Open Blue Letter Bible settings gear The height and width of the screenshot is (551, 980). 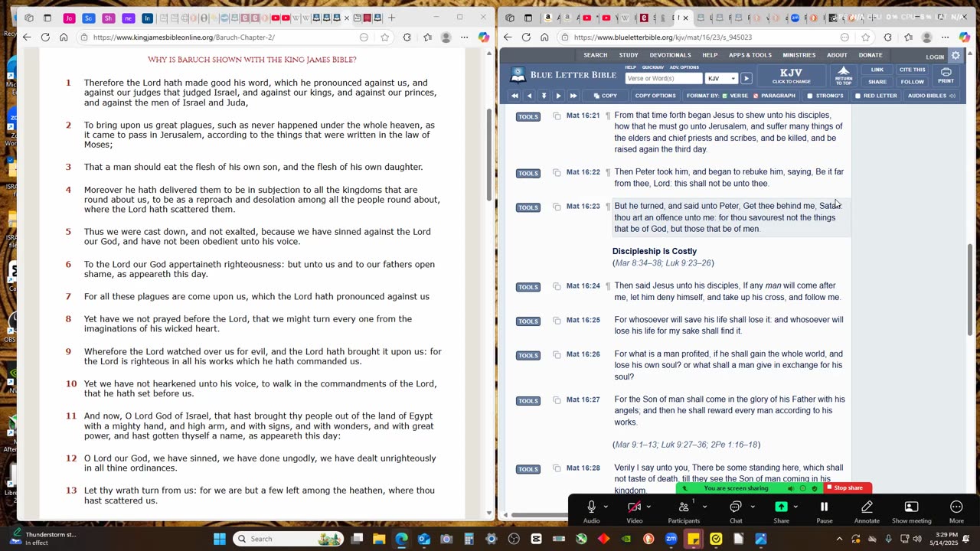pos(955,56)
